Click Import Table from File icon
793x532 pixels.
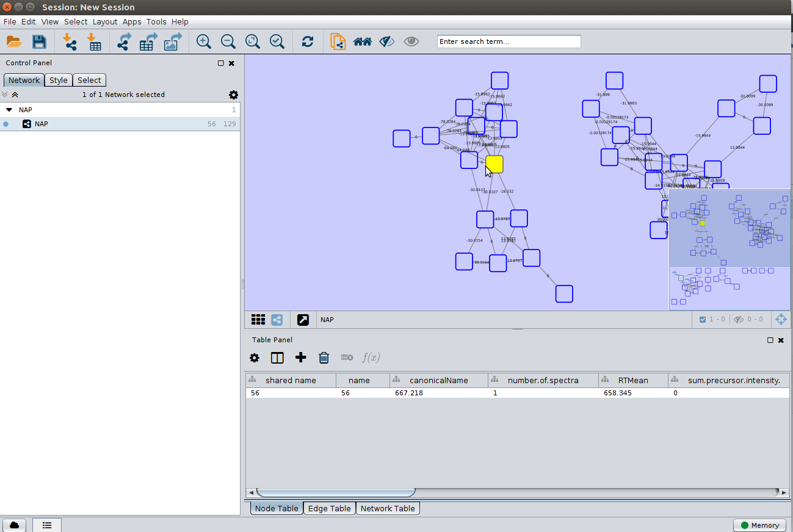coord(95,41)
